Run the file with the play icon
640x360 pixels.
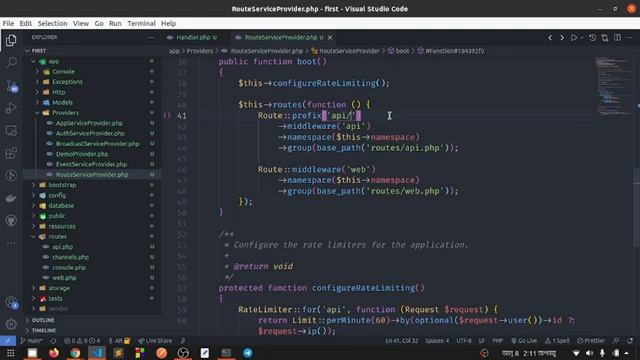(573, 38)
